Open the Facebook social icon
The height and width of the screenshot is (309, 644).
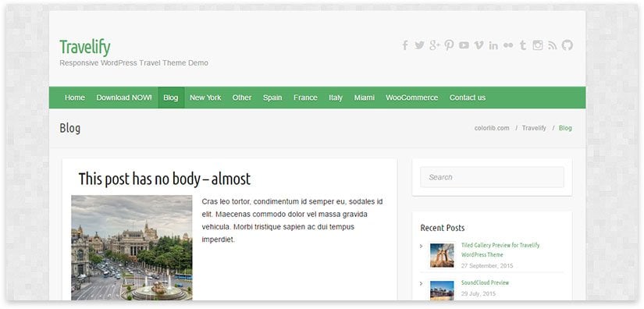pos(405,45)
